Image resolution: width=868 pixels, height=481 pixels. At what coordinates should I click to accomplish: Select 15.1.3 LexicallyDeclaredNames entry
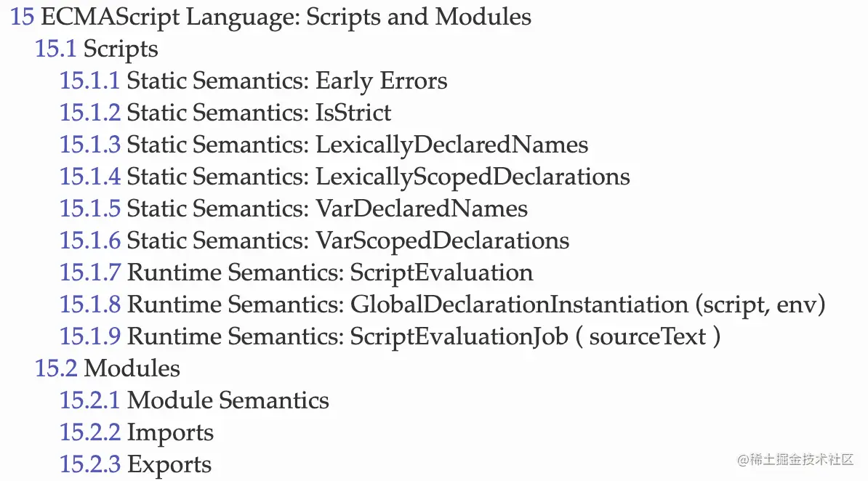point(324,145)
